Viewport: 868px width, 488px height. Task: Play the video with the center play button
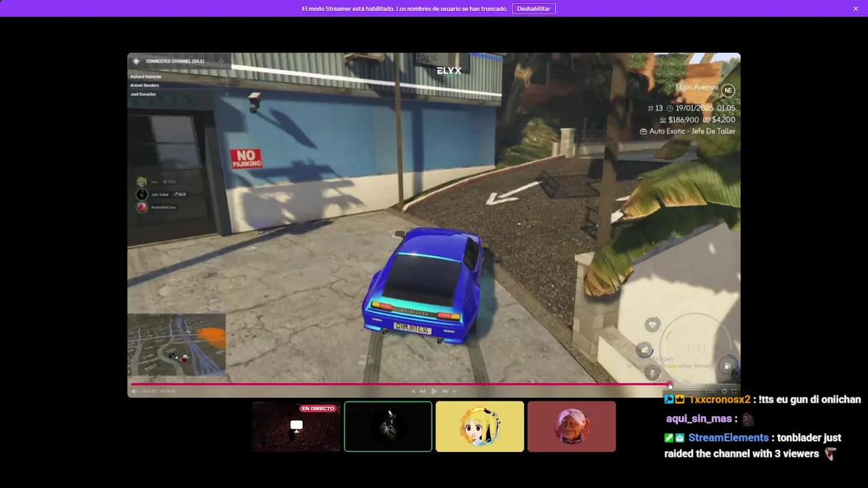434,391
